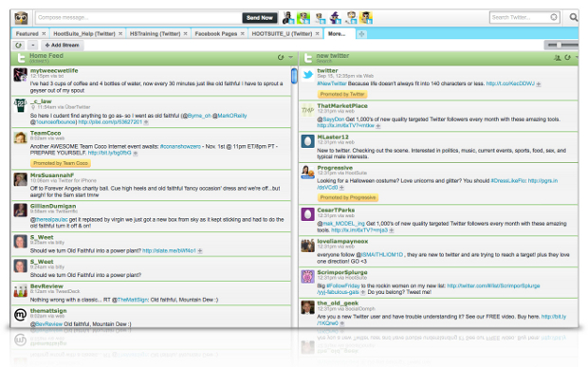Close the HSTraining tab
Image resolution: width=588 pixels, height=367 pixels.
point(185,34)
